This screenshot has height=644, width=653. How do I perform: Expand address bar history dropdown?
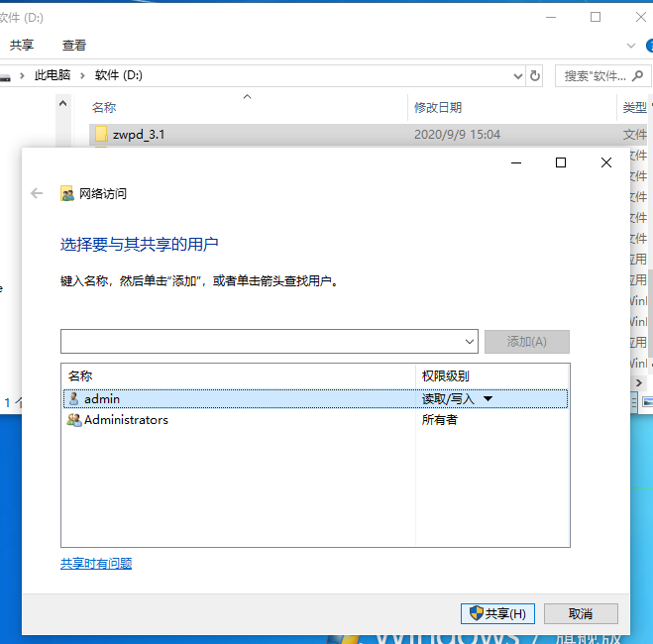point(517,76)
